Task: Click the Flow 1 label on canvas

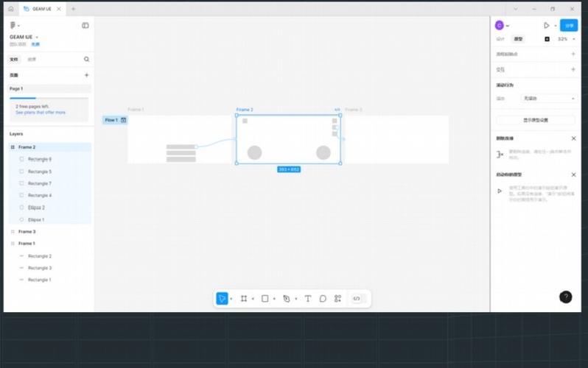Action: (x=111, y=120)
